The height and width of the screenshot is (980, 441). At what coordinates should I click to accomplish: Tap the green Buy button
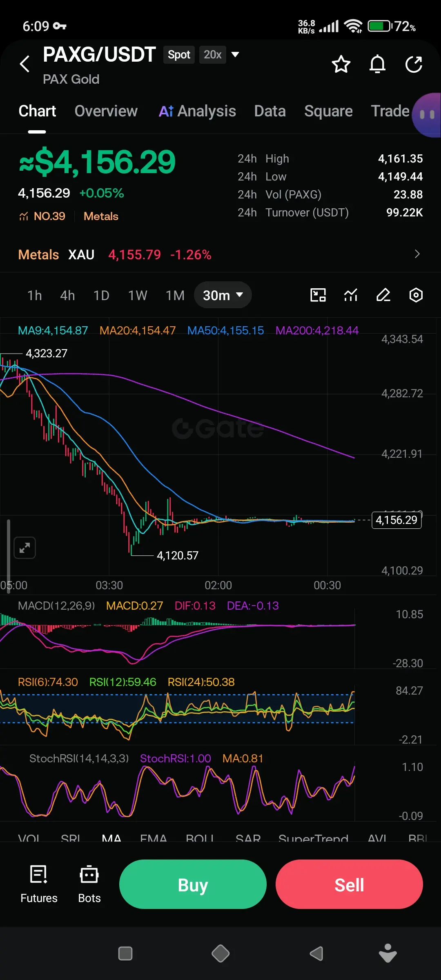pyautogui.click(x=193, y=884)
